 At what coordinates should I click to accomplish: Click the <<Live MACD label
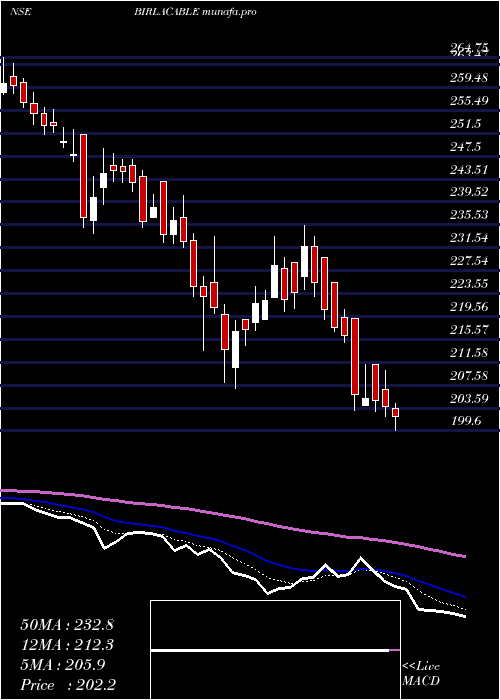click(421, 674)
